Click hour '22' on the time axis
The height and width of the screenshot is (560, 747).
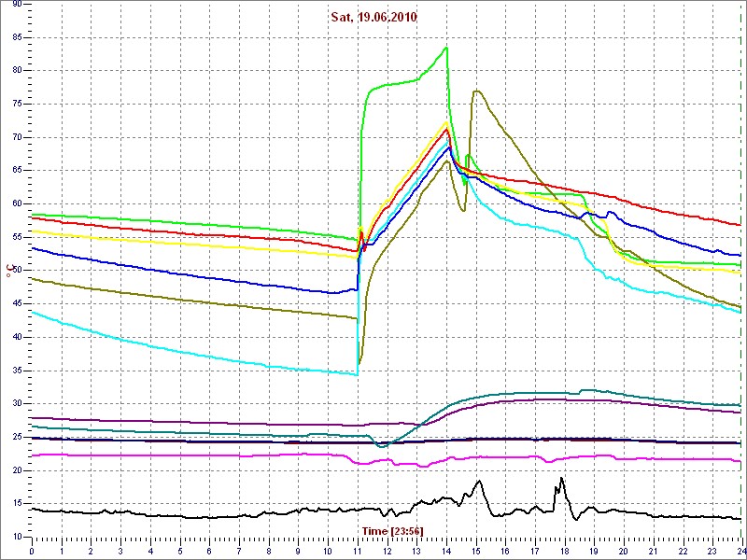click(684, 551)
